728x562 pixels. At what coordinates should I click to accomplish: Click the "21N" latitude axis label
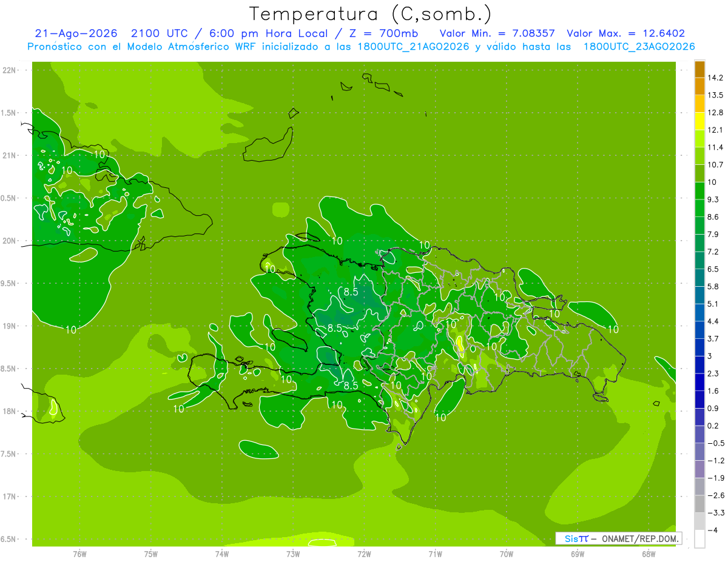[x=10, y=155]
